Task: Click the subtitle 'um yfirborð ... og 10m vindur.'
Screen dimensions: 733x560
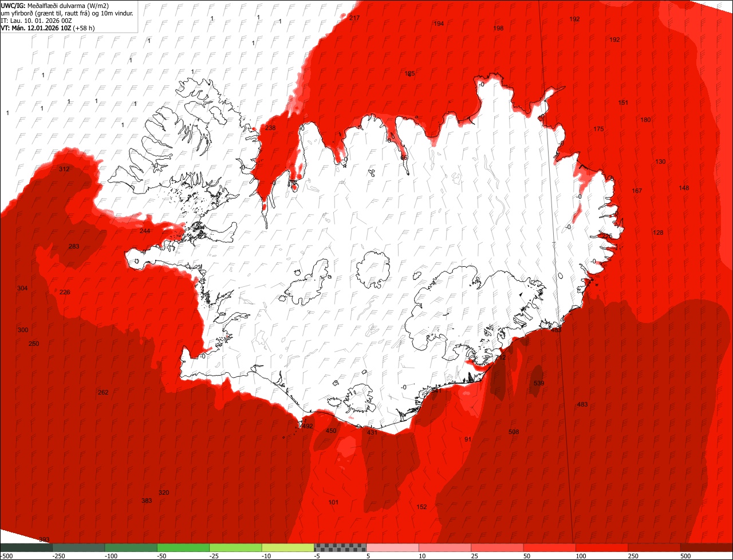Action: [68, 13]
